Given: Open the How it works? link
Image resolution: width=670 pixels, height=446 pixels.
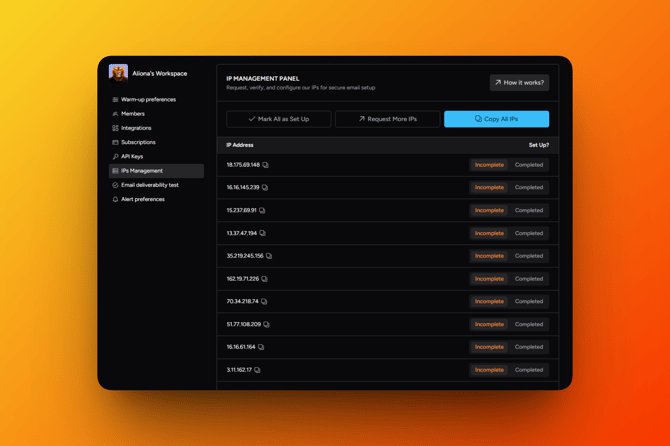Looking at the screenshot, I should [x=519, y=83].
